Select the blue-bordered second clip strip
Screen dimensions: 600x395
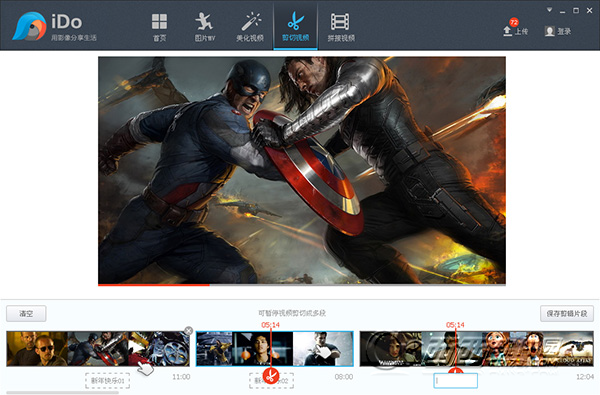pyautogui.click(x=275, y=349)
